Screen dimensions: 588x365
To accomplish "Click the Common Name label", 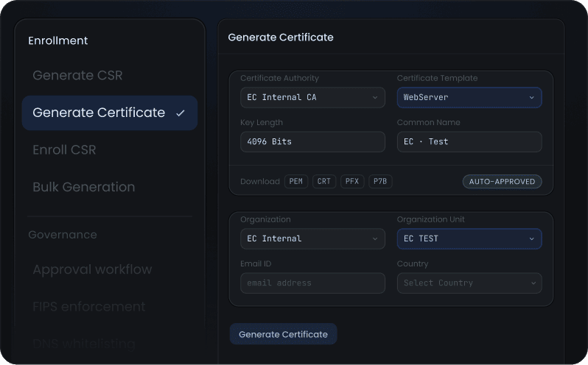I will pos(428,122).
